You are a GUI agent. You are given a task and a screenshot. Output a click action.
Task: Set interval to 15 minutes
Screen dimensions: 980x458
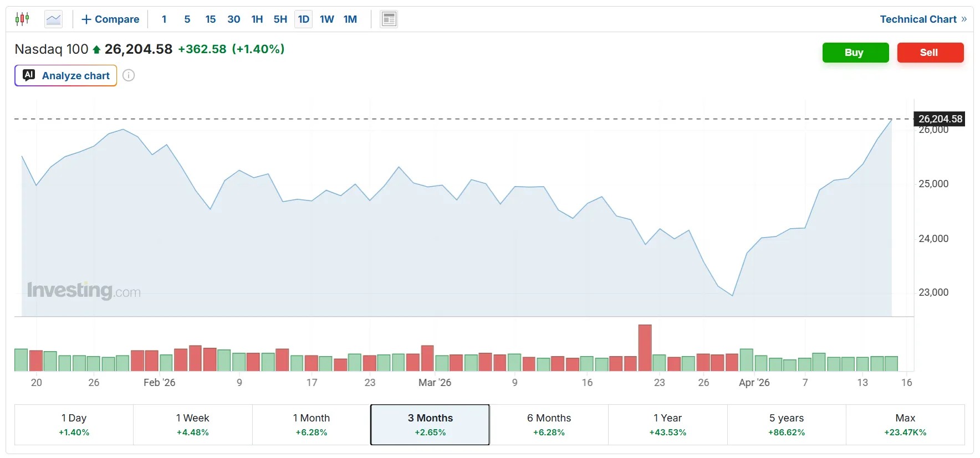point(211,19)
